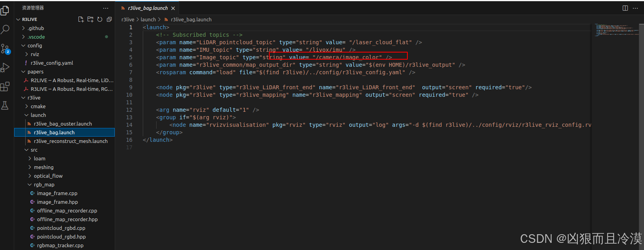Screen dimensions: 644x250
Task: Open pointcloud_rgbd.cpp file
Action: (x=64, y=228)
